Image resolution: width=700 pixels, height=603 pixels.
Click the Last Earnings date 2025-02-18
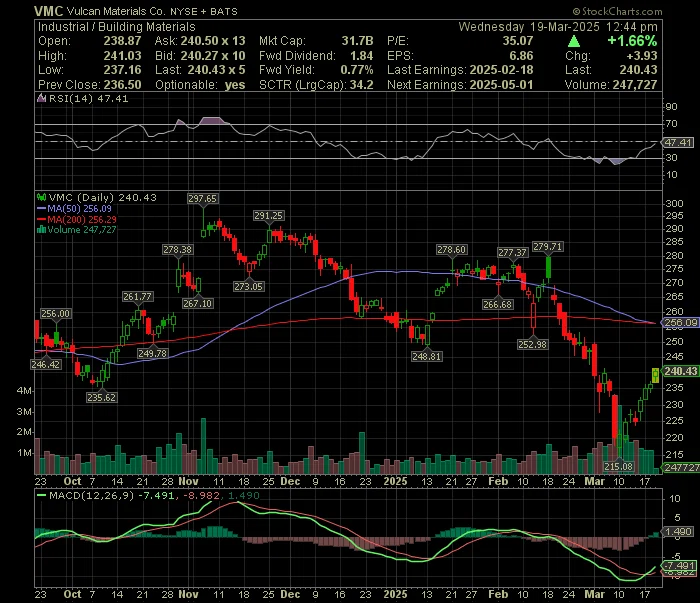[501, 70]
